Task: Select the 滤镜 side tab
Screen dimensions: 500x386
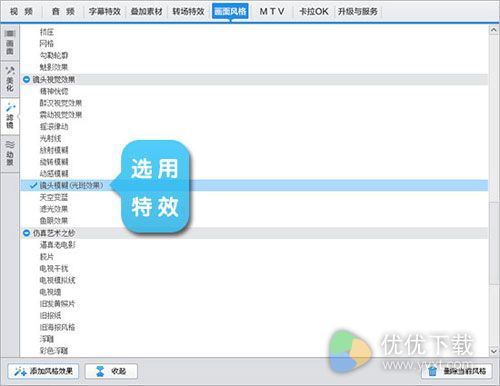Action: click(10, 116)
